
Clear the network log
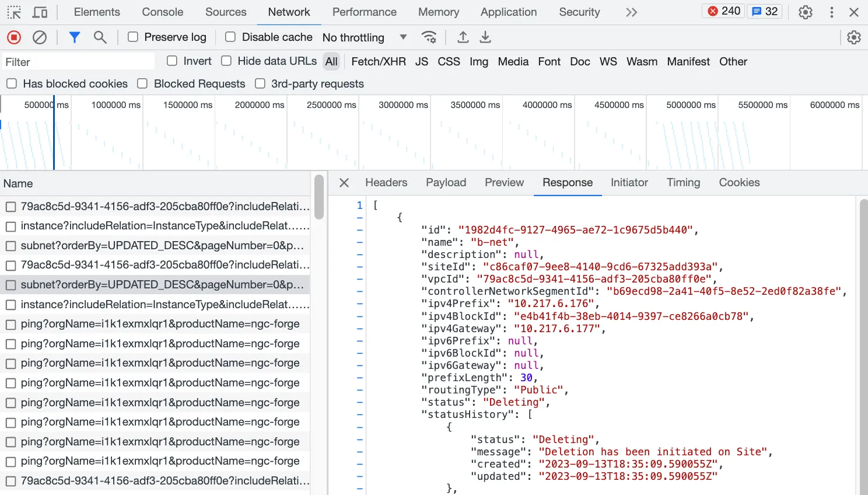pyautogui.click(x=40, y=37)
